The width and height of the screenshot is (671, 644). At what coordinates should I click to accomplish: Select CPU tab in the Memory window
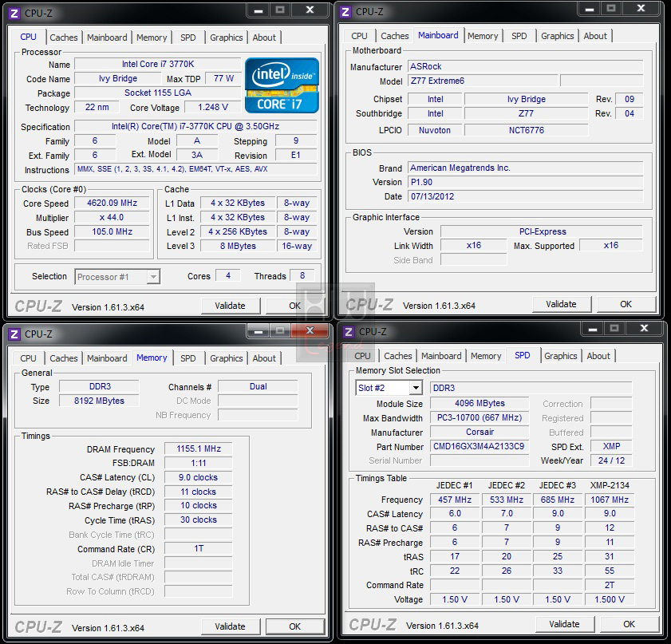[28, 358]
